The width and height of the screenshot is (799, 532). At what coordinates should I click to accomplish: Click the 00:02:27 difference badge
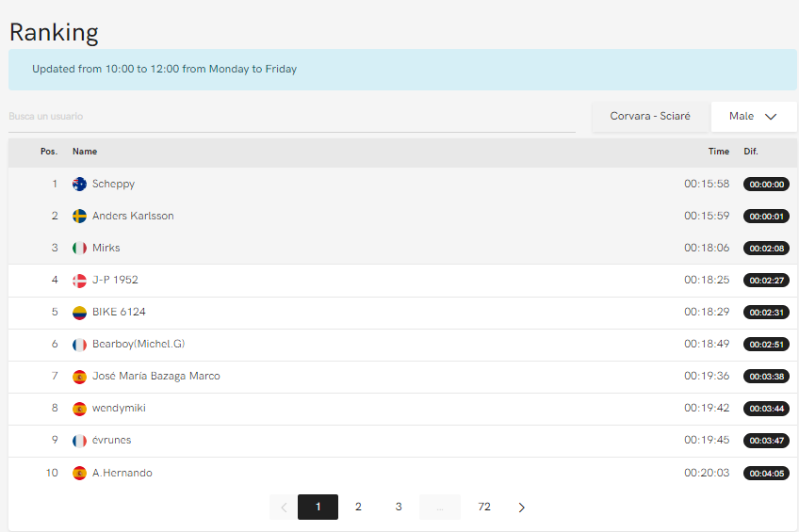click(766, 281)
